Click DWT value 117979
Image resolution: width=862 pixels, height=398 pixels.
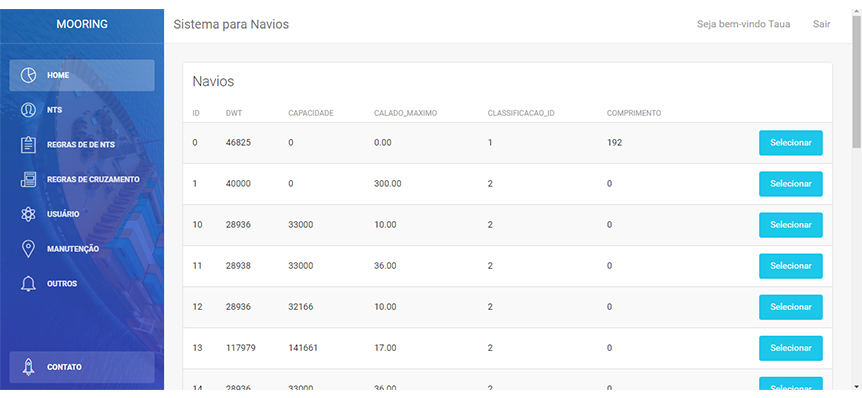click(x=241, y=348)
